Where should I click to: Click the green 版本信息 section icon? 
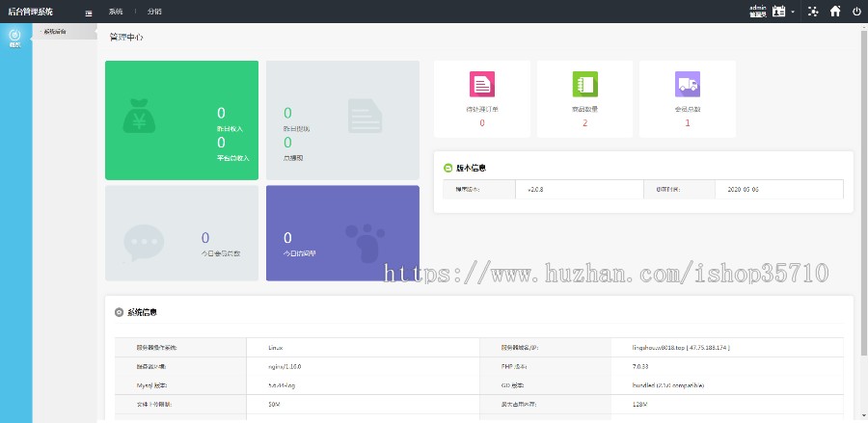tap(448, 168)
